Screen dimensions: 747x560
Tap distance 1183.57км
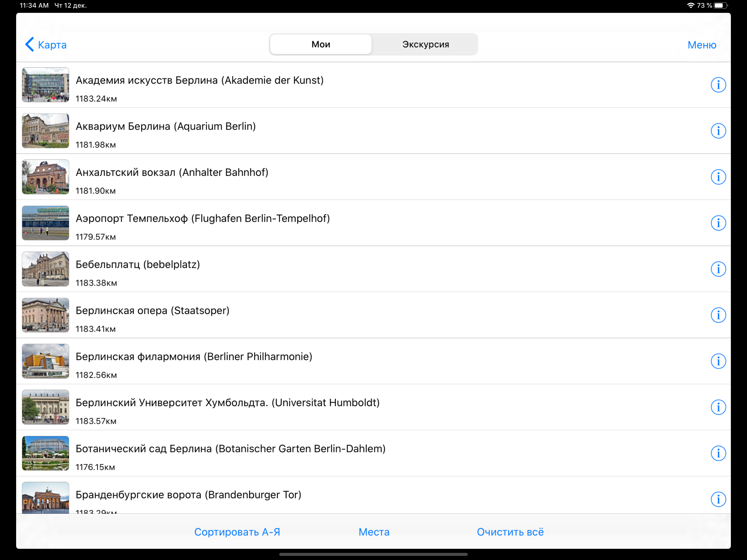pos(96,421)
